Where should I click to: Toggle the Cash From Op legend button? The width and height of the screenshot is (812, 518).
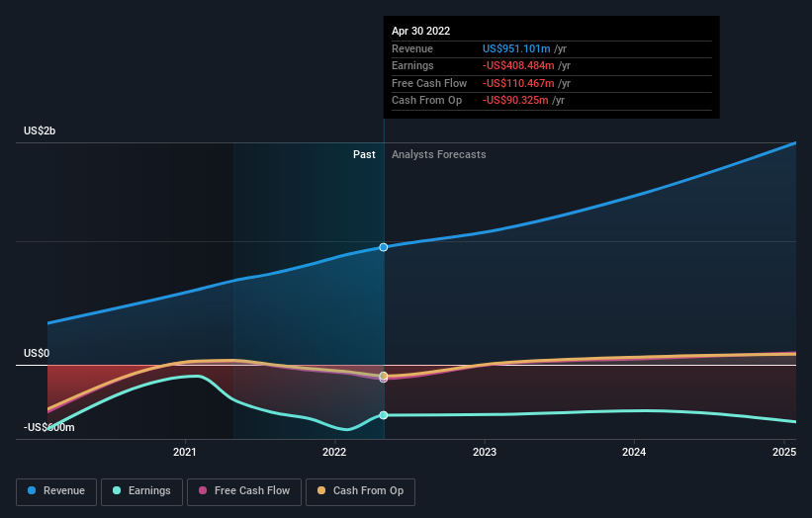(360, 491)
